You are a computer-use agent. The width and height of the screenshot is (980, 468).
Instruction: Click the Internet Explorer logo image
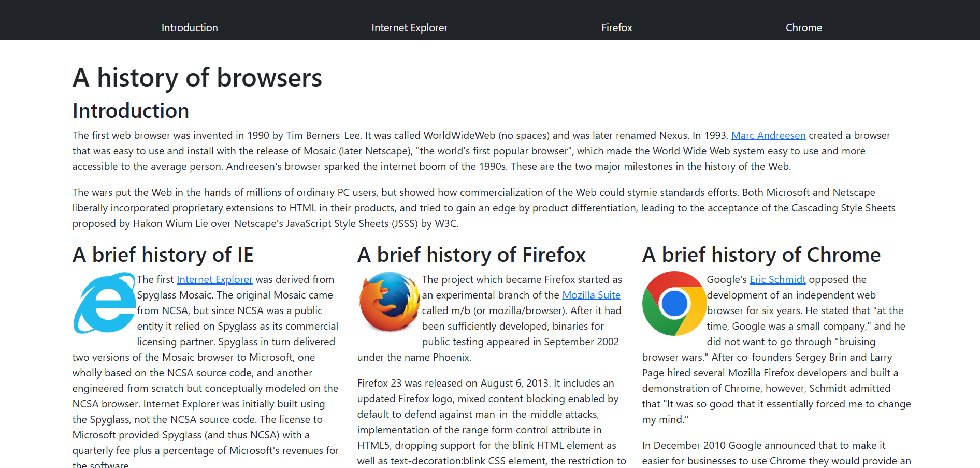104,303
